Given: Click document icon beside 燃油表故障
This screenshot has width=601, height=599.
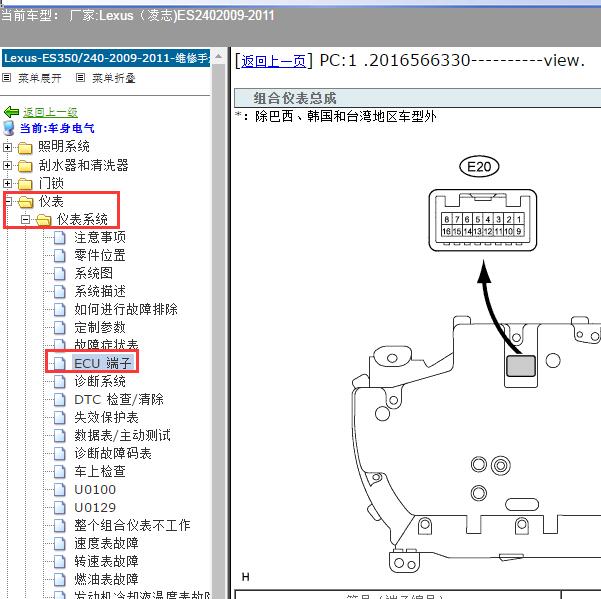Looking at the screenshot, I should [x=59, y=579].
